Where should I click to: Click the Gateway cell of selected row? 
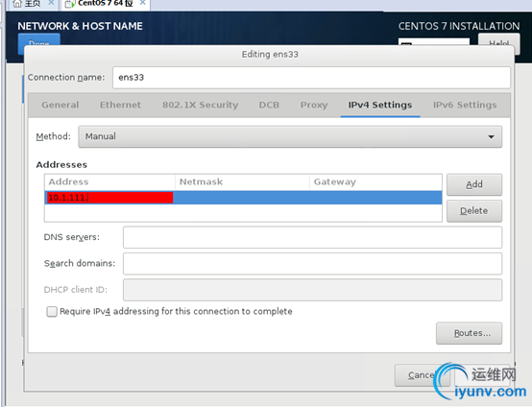click(x=375, y=198)
